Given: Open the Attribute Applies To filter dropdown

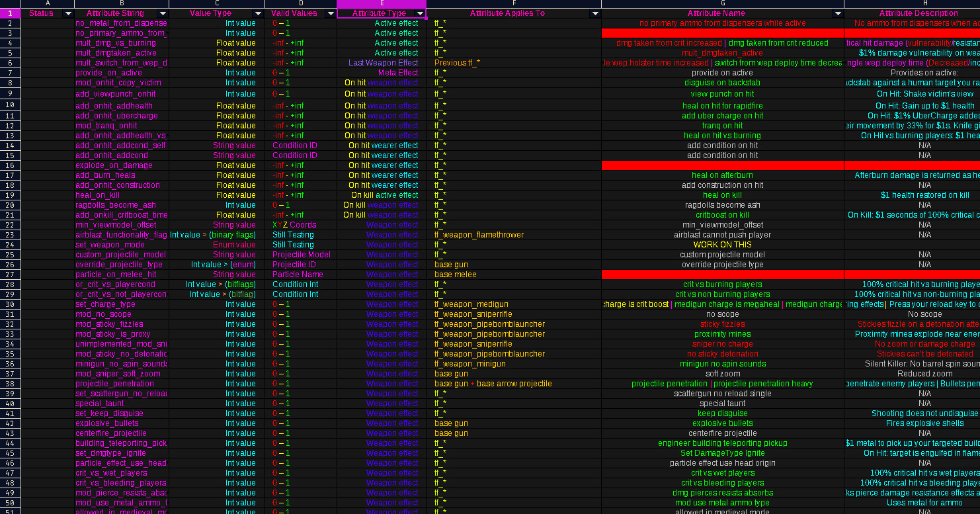Looking at the screenshot, I should point(595,13).
